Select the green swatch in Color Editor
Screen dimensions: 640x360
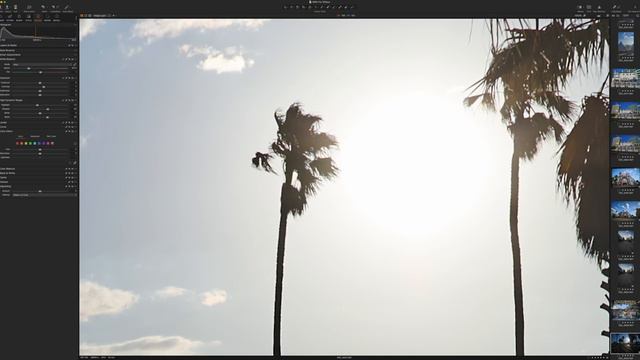tap(30, 143)
